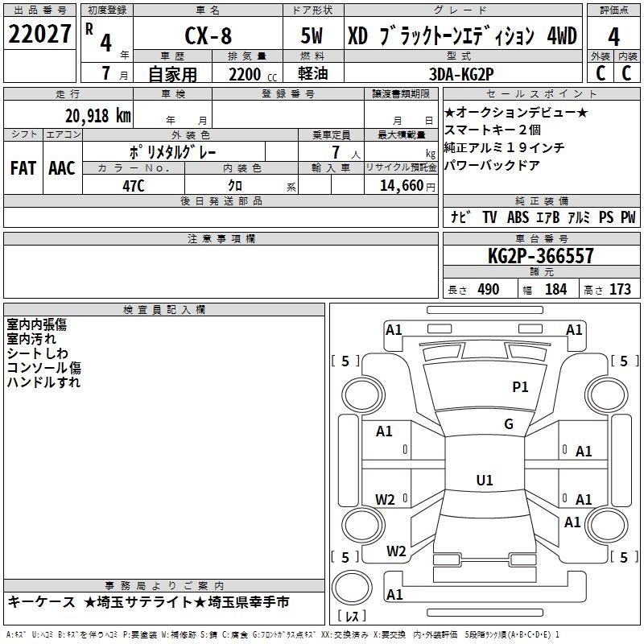644x644 pixels.
Task: Select the sales point パワーバックドア
Action: [493, 165]
